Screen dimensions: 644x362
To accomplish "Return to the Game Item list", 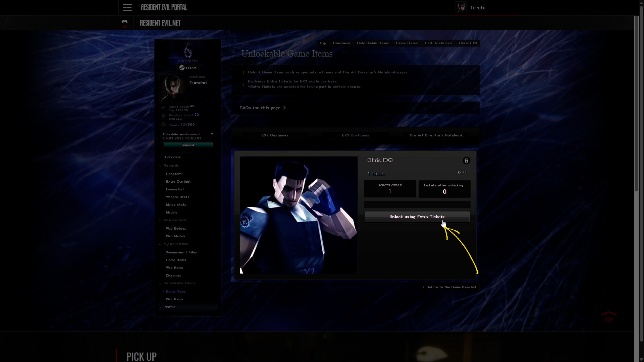I will tap(449, 287).
